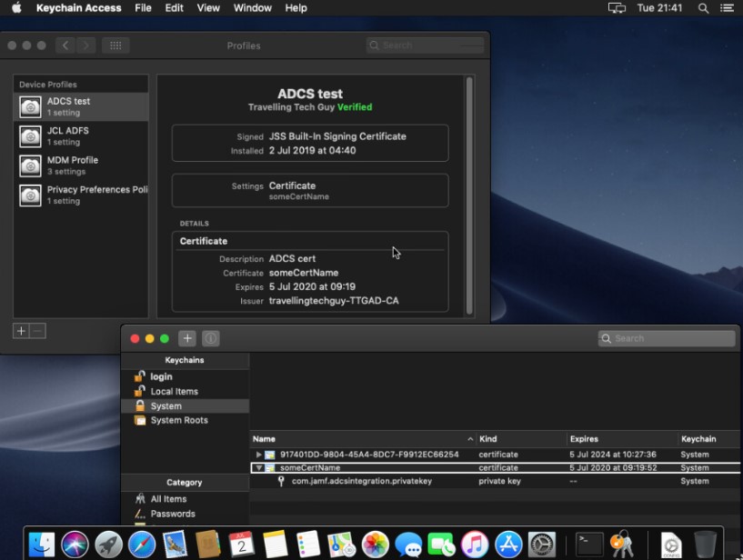
Task: Open iTunes music icon in dock
Action: tap(475, 545)
